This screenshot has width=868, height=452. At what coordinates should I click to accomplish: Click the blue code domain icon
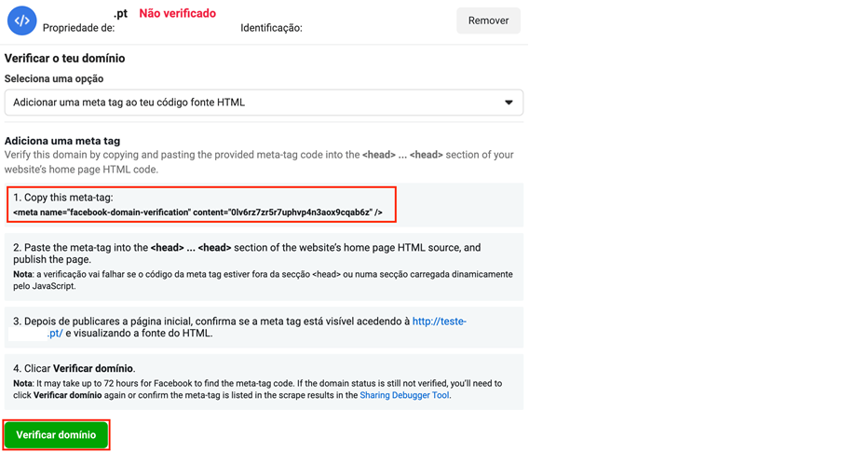(x=21, y=21)
